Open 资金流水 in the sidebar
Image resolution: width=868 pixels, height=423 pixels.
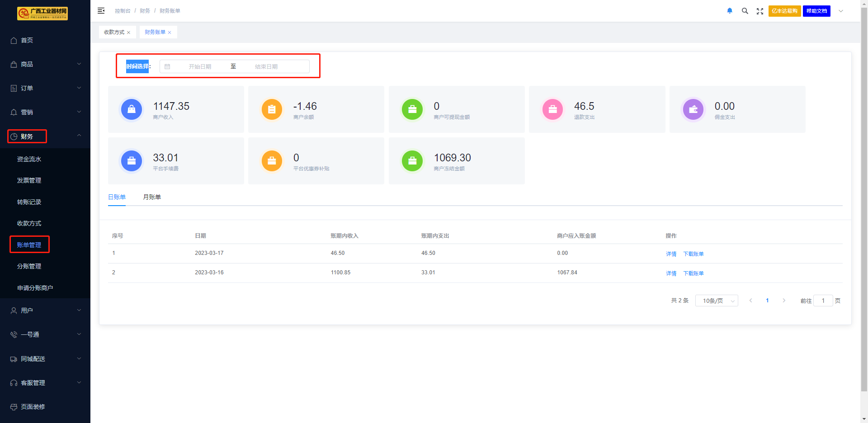click(x=29, y=159)
